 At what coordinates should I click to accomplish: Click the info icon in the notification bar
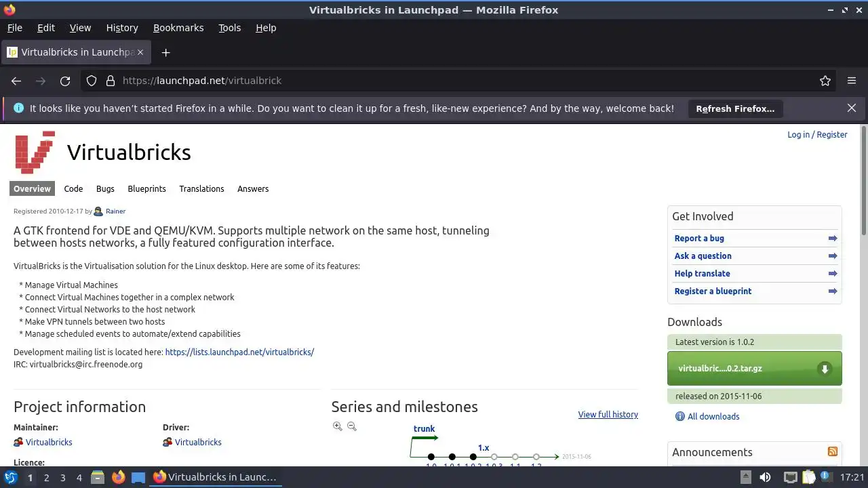click(18, 108)
